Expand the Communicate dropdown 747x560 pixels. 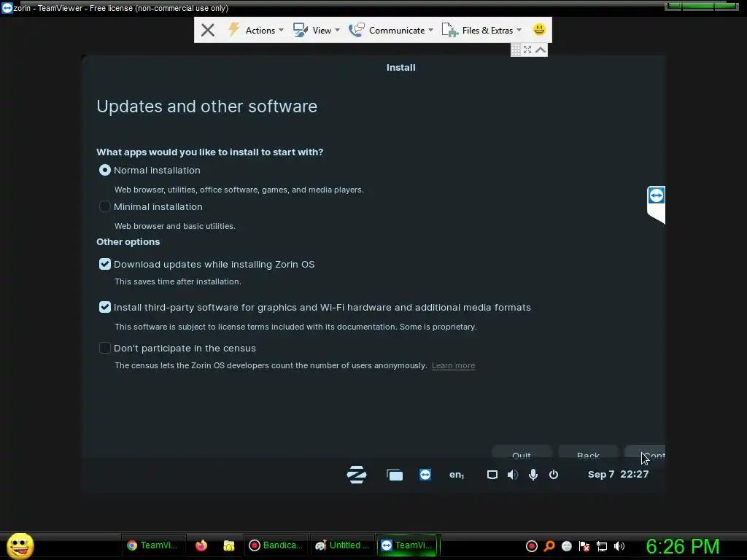pos(391,30)
